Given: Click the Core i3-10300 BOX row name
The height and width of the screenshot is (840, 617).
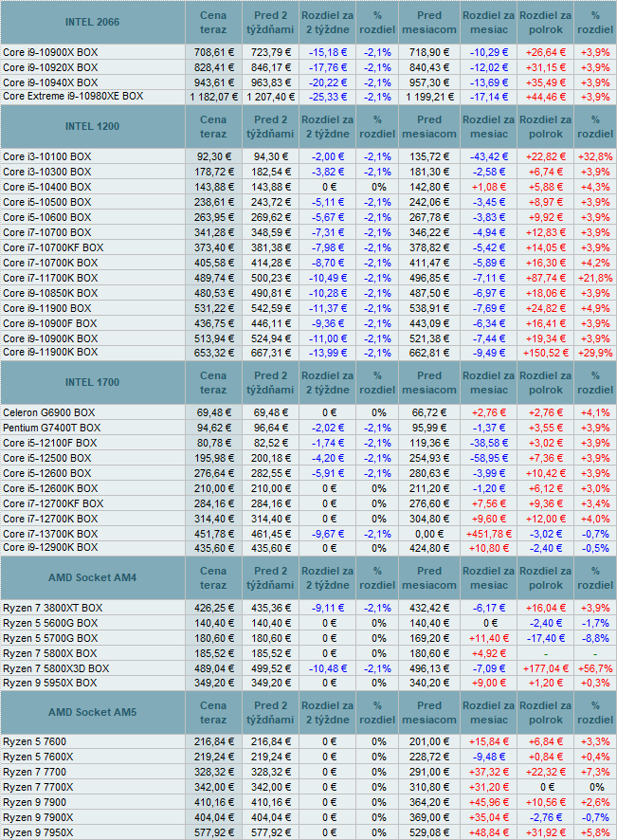Looking at the screenshot, I should [47, 172].
